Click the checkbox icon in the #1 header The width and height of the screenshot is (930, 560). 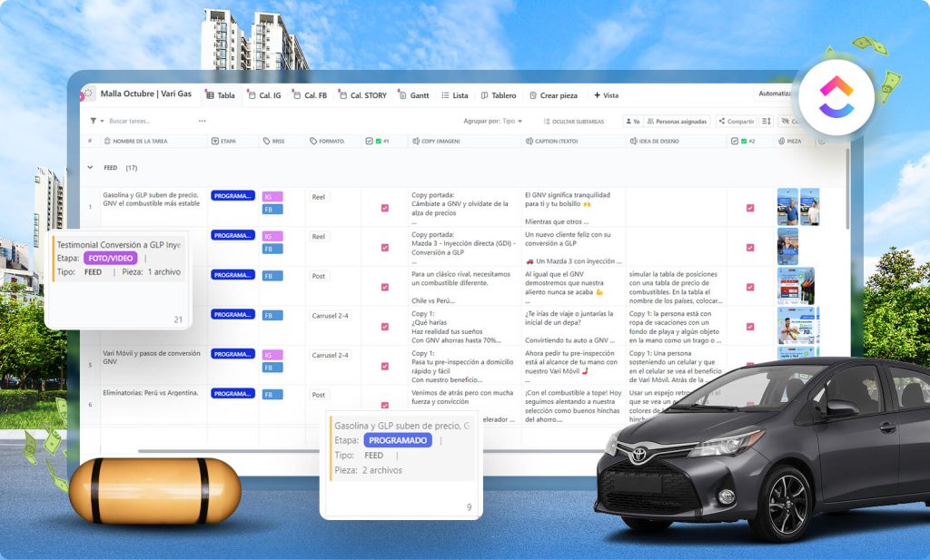point(369,141)
